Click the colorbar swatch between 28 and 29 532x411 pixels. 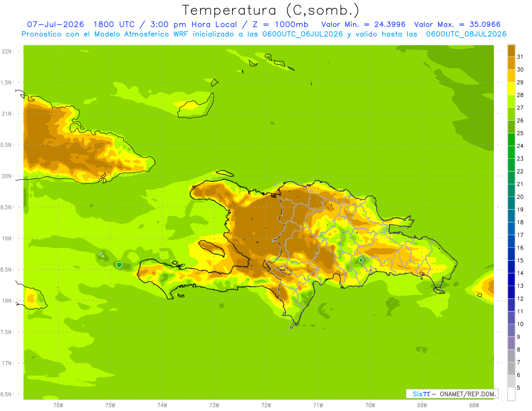coord(511,88)
